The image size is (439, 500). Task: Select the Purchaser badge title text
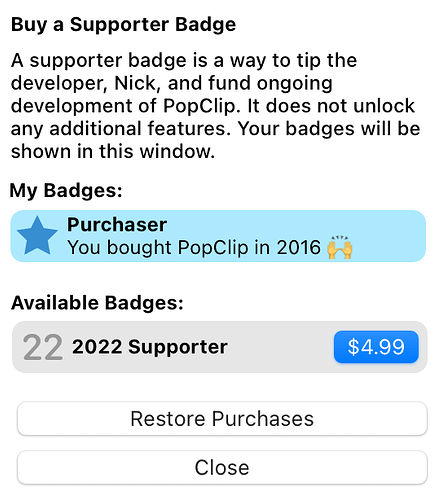[117, 224]
